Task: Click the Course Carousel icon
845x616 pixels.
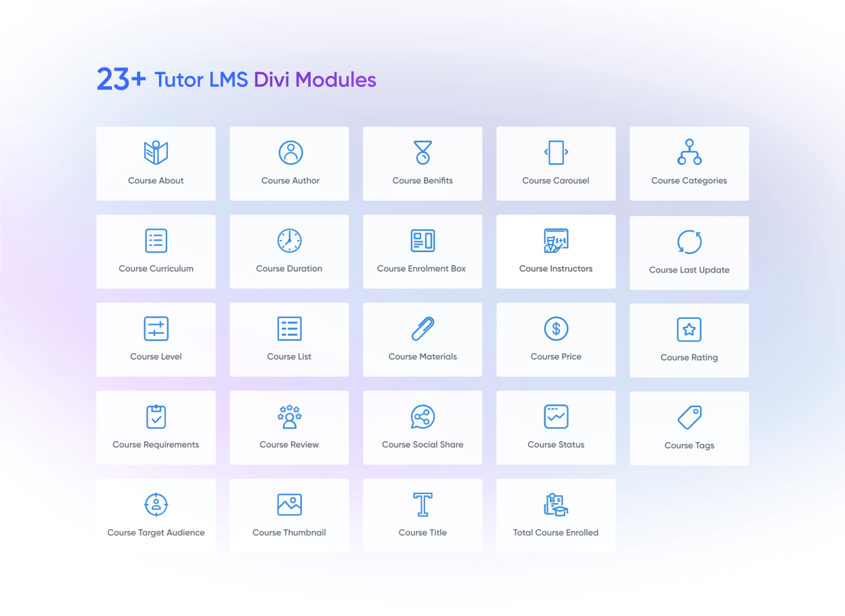Action: point(556,152)
